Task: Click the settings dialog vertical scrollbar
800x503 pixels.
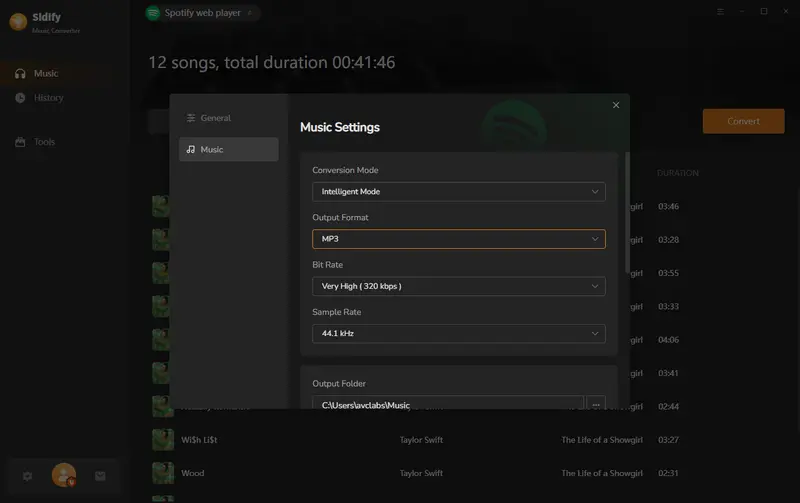Action: coord(627,210)
